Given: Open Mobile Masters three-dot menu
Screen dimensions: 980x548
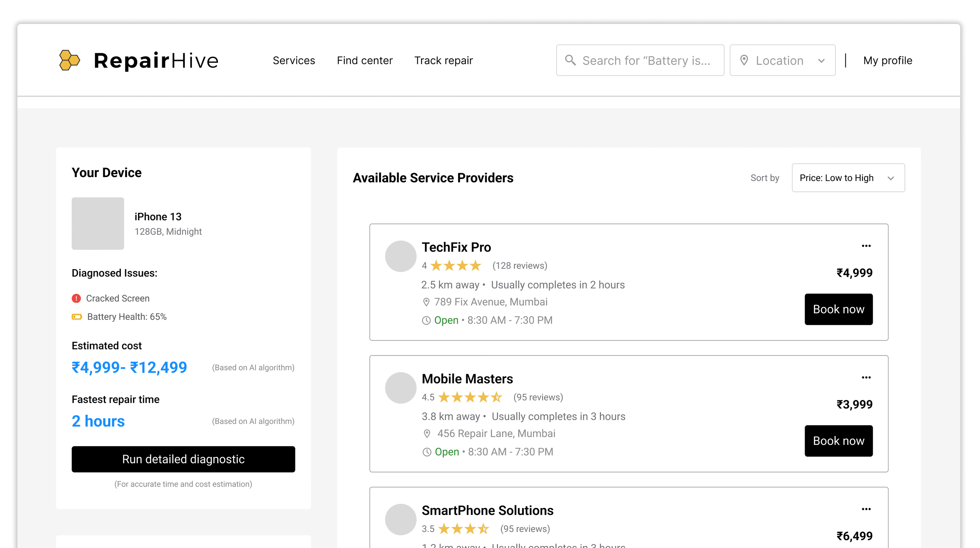Looking at the screenshot, I should pos(866,378).
